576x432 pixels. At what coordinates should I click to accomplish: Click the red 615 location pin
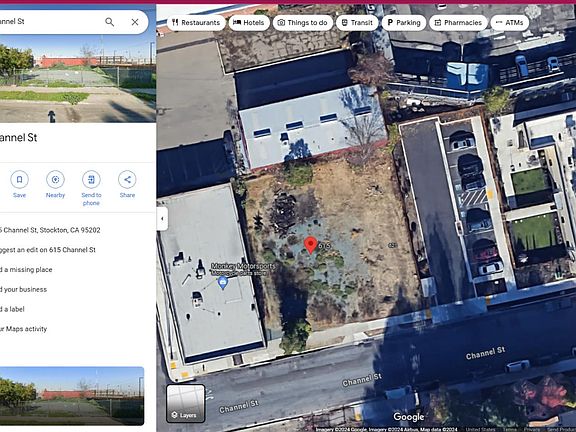[311, 245]
